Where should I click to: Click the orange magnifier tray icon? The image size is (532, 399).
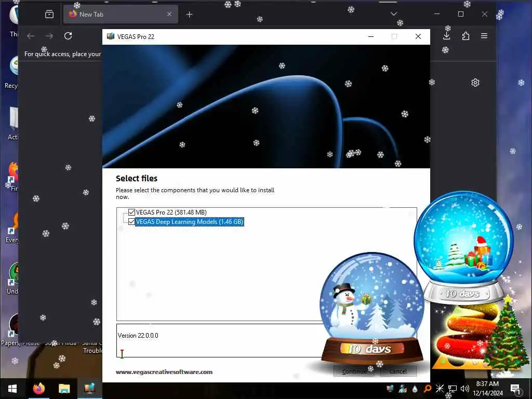428,389
